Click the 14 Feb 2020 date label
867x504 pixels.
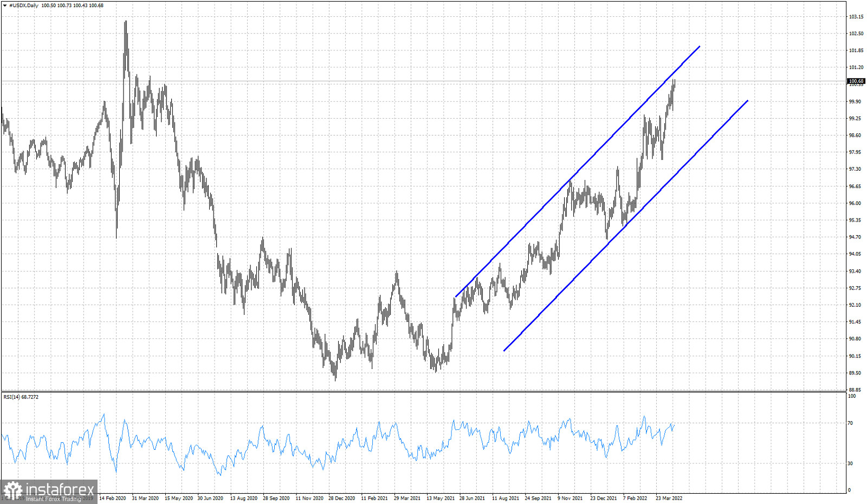click(113, 498)
